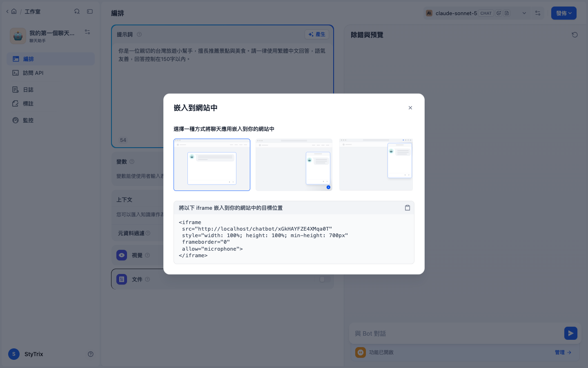Select the full-page iframe embed option
The height and width of the screenshot is (368, 588).
[x=212, y=165]
